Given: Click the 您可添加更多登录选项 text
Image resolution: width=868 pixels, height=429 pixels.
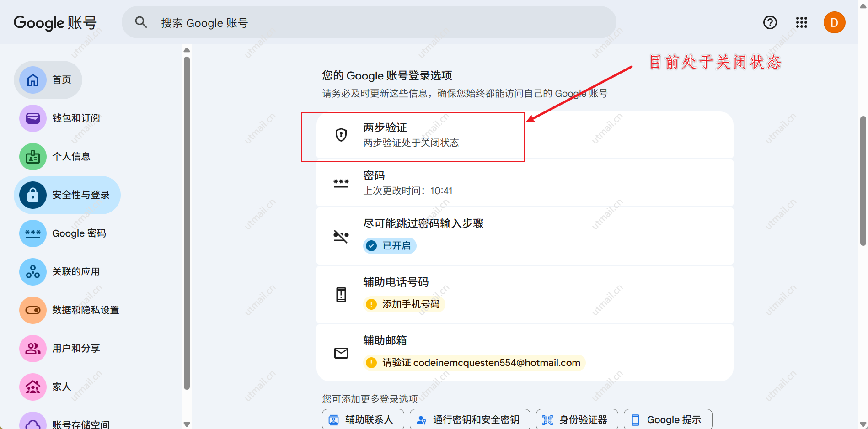Looking at the screenshot, I should [x=370, y=399].
